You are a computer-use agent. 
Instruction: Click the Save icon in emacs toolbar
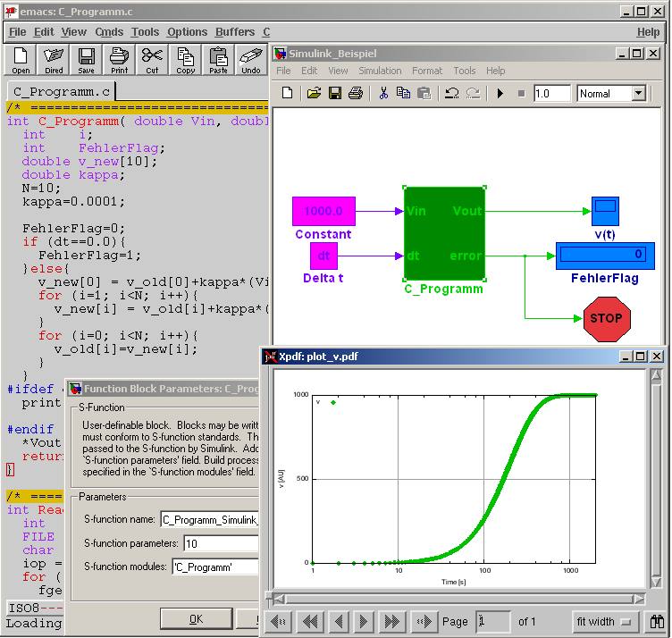86,60
